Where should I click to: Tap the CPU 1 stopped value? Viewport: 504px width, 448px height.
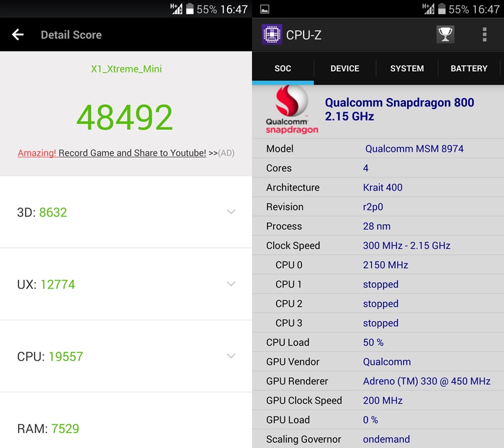point(381,285)
